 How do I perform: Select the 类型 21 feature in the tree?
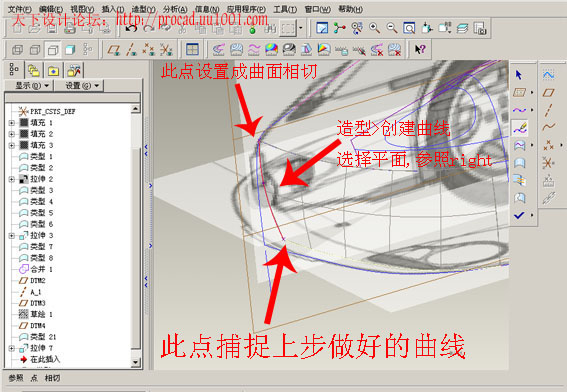(x=38, y=337)
